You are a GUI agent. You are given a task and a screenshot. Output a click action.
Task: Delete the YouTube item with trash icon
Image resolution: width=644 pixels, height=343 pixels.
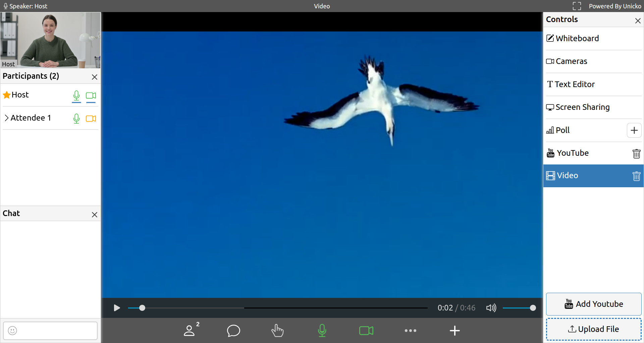[636, 153]
